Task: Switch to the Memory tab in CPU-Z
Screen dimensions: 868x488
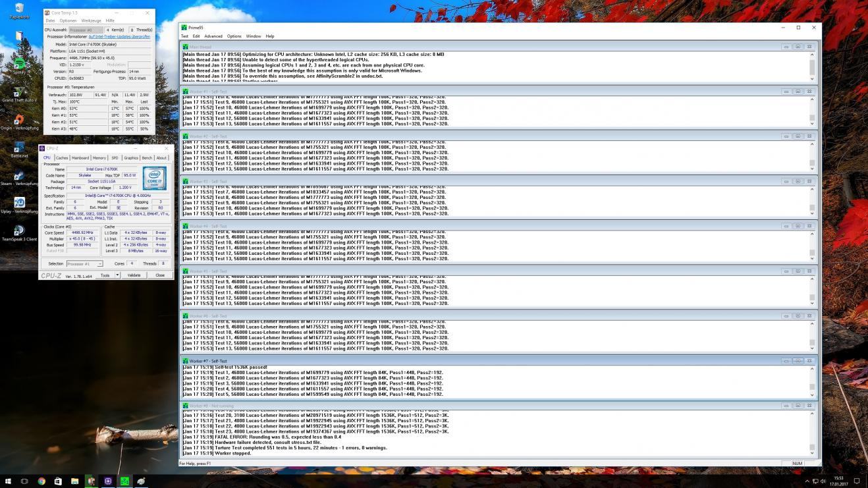Action: (99, 157)
